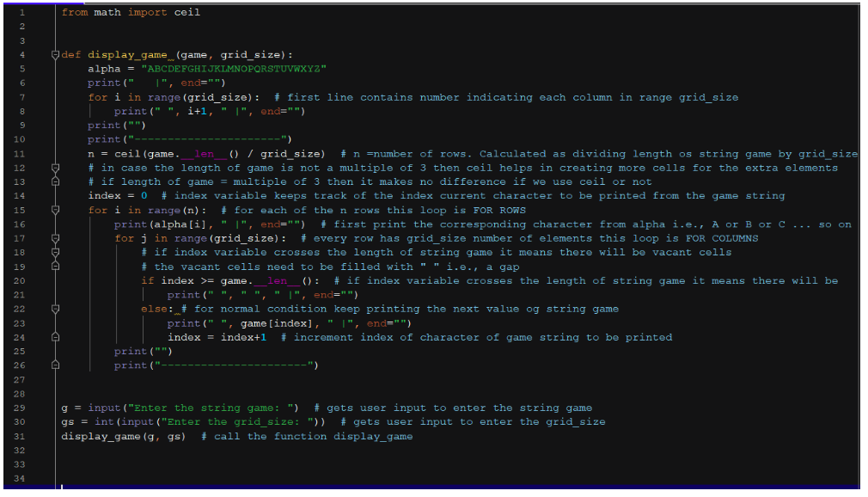
Task: Collapse the comment fold marker on line 12
Action: (x=54, y=167)
